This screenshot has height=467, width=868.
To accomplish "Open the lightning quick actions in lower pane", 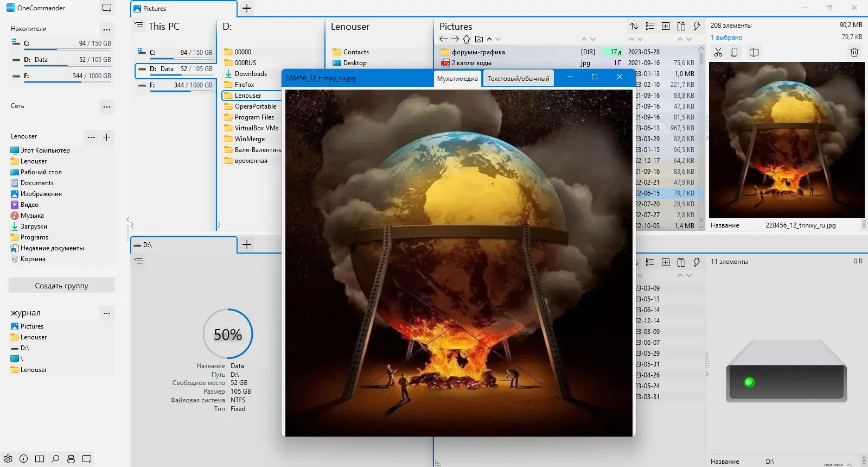I will click(x=697, y=262).
